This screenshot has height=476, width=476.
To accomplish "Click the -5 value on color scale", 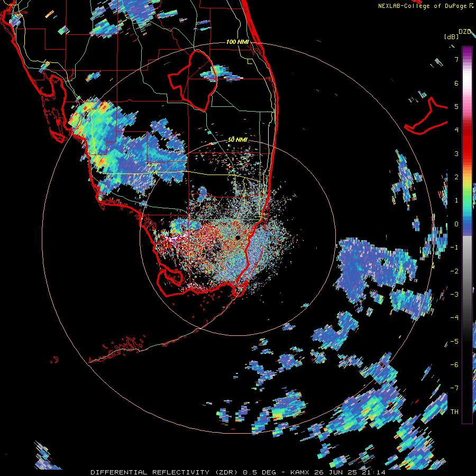I will (454, 341).
